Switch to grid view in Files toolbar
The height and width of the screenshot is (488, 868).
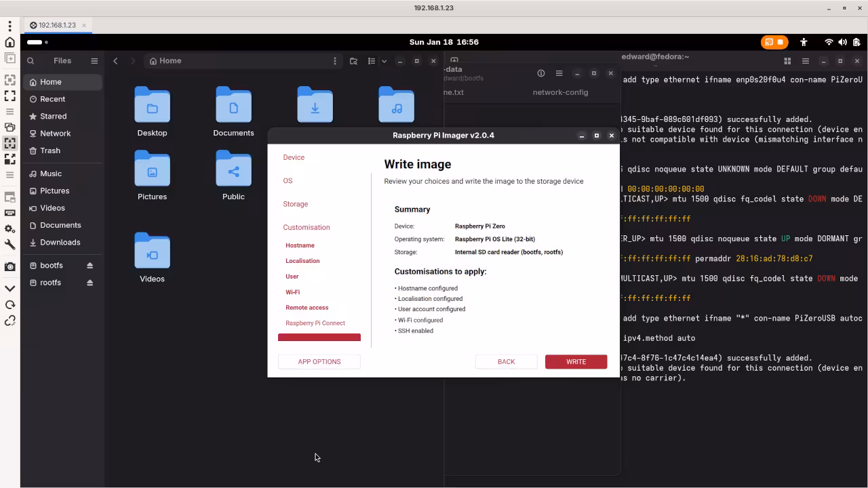[370, 60]
